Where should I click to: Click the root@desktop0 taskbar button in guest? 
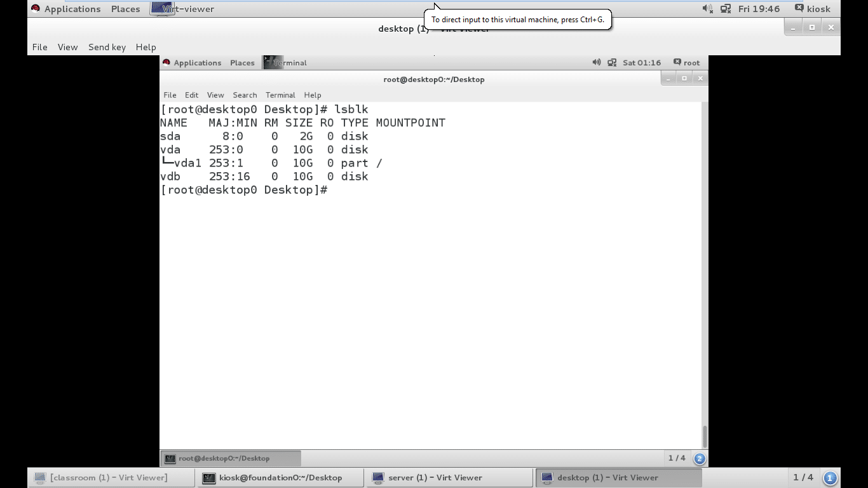click(x=231, y=458)
